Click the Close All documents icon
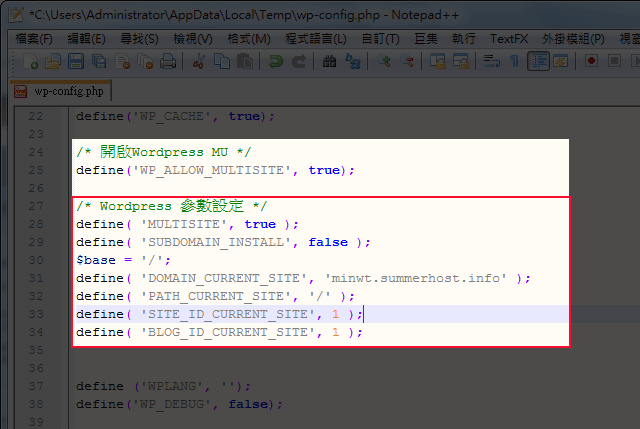This screenshot has height=429, width=640. 145,62
